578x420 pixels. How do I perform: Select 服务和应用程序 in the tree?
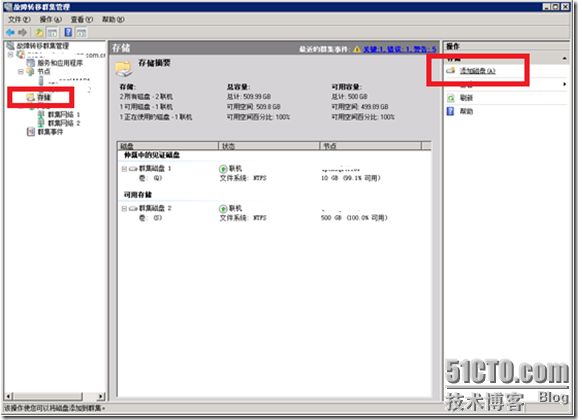click(x=60, y=63)
